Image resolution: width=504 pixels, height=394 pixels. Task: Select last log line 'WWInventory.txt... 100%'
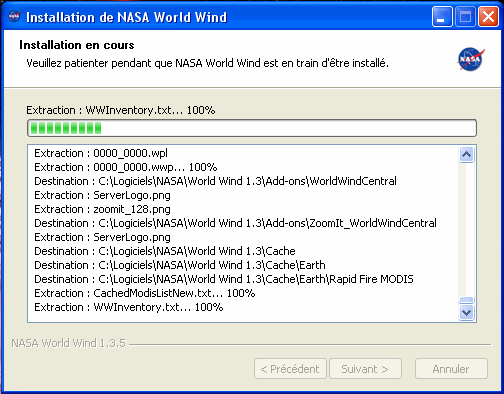(x=129, y=307)
